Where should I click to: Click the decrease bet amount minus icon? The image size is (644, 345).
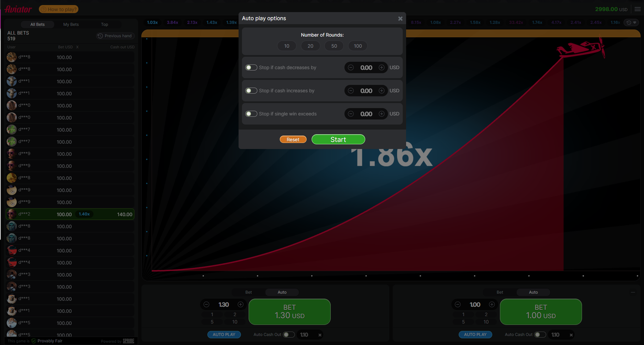(206, 304)
